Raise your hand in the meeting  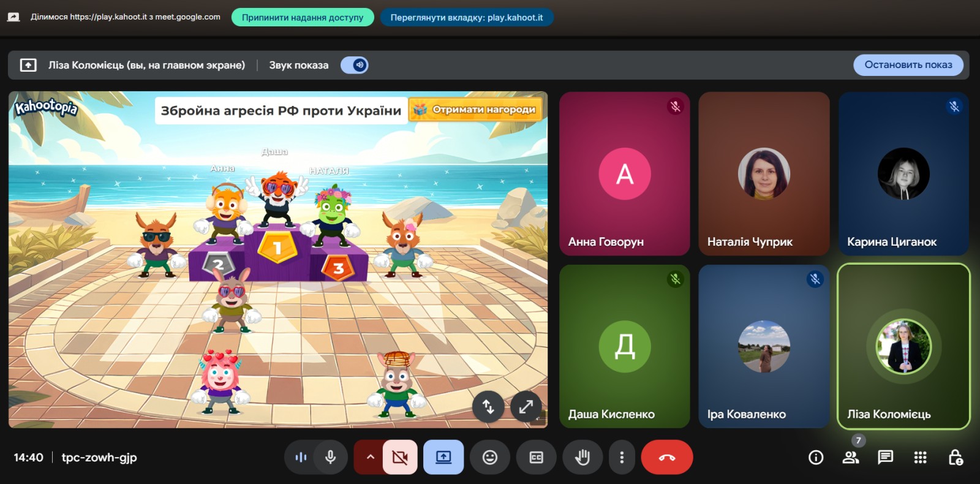[x=582, y=457]
